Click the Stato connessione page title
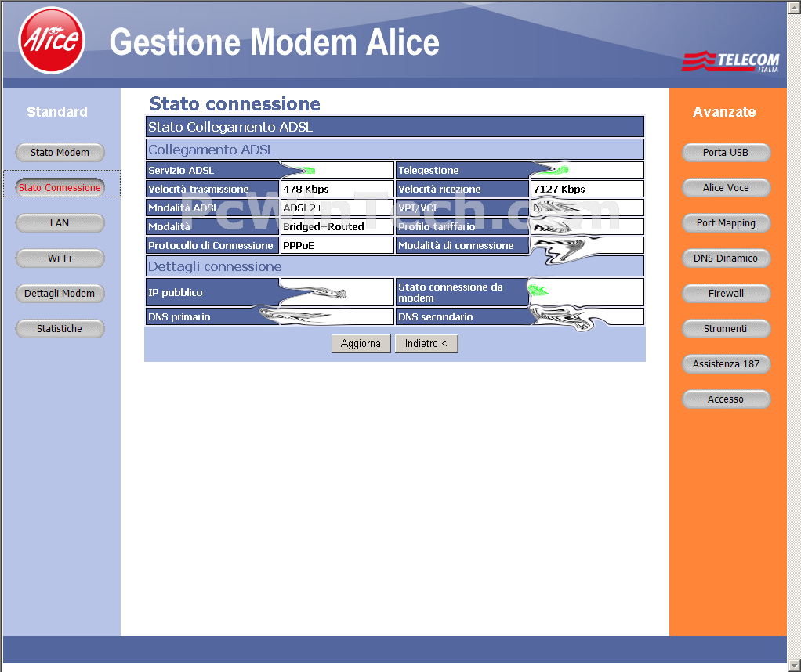801x672 pixels. pyautogui.click(x=234, y=103)
